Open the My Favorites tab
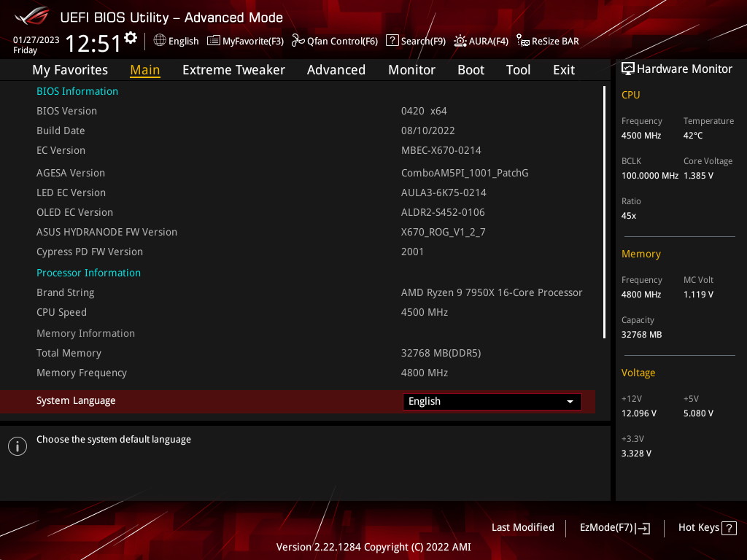This screenshot has height=560, width=747. coord(70,70)
